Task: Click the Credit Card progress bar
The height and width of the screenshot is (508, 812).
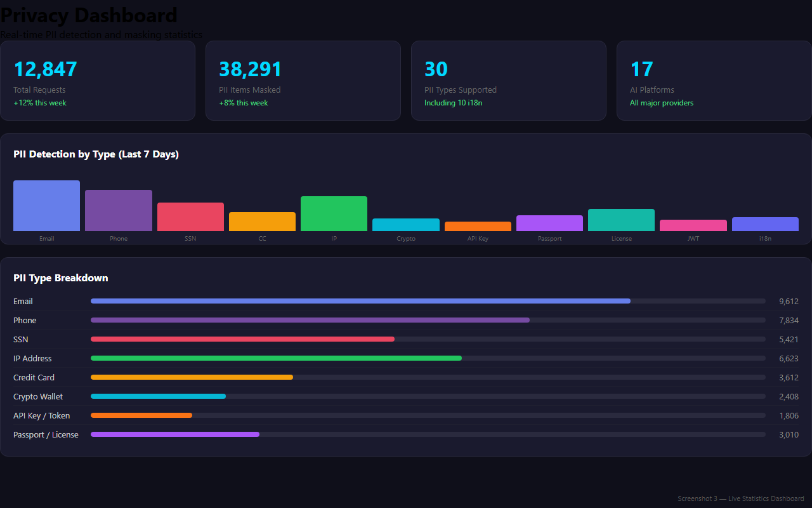Action: [x=428, y=377]
